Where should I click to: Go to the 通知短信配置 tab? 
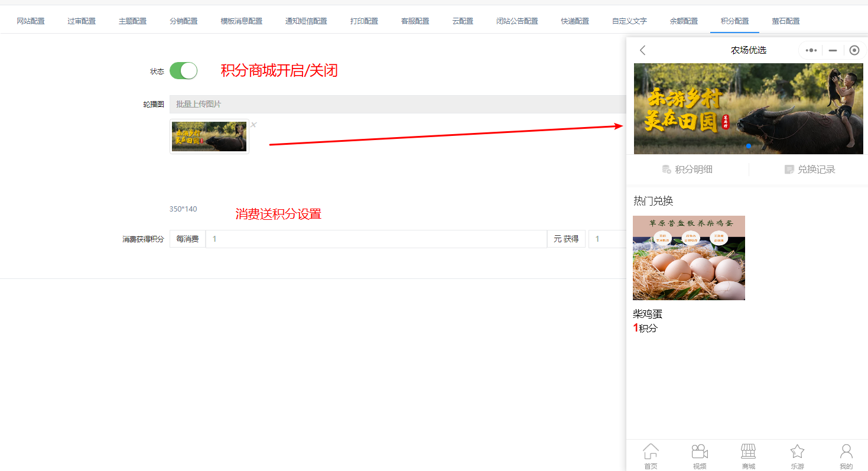click(x=306, y=21)
